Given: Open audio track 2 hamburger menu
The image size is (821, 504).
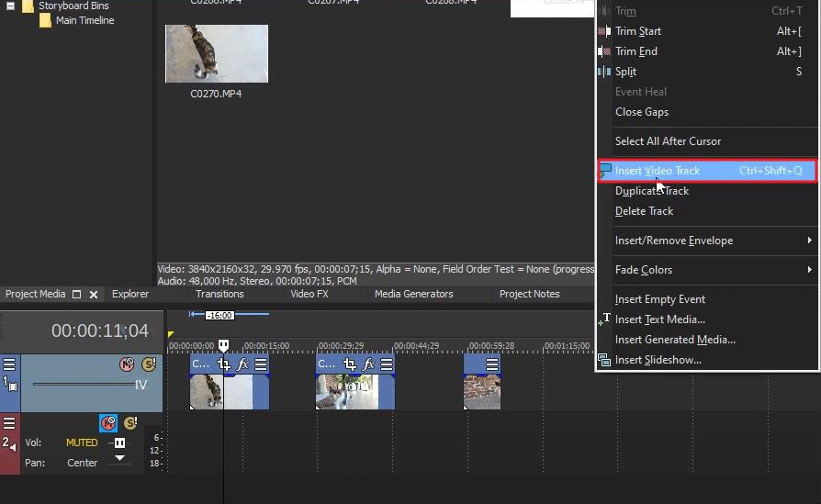Looking at the screenshot, I should (9, 423).
